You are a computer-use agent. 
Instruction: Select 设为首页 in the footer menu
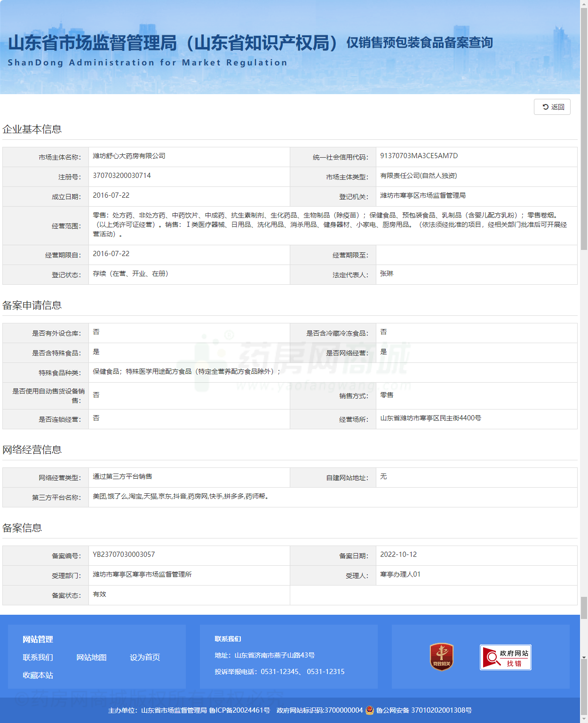(x=145, y=657)
